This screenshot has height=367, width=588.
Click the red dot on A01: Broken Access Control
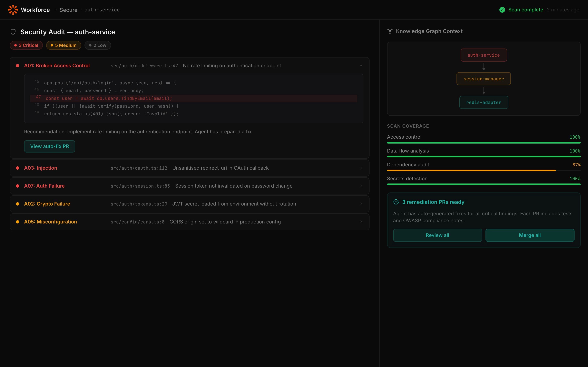tap(18, 65)
